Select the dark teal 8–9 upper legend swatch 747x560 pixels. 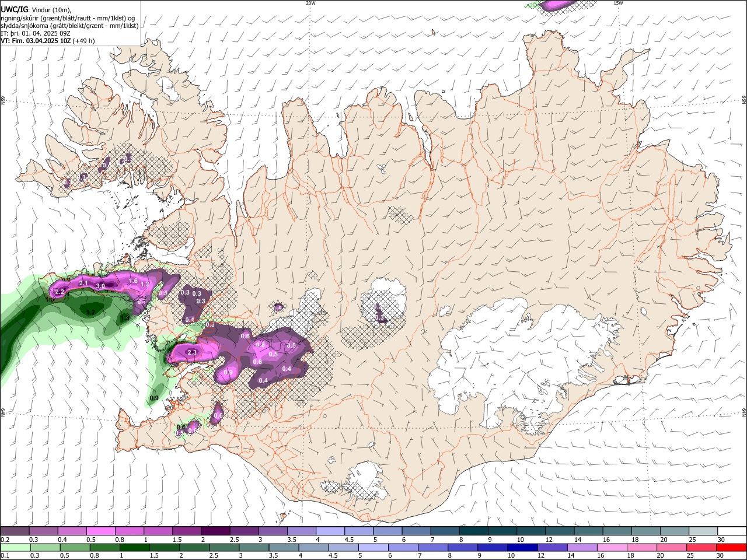pyautogui.click(x=473, y=531)
